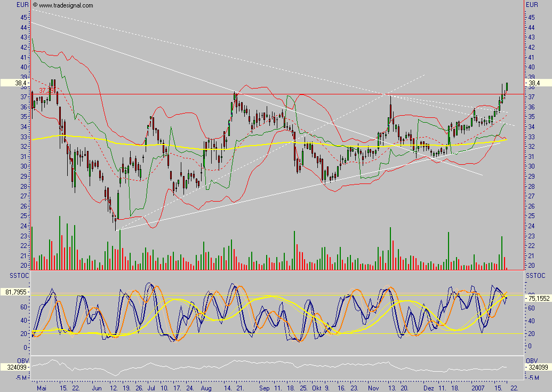552x392 pixels.
Task: Click the 2007 year label on date axis
Action: [x=477, y=388]
